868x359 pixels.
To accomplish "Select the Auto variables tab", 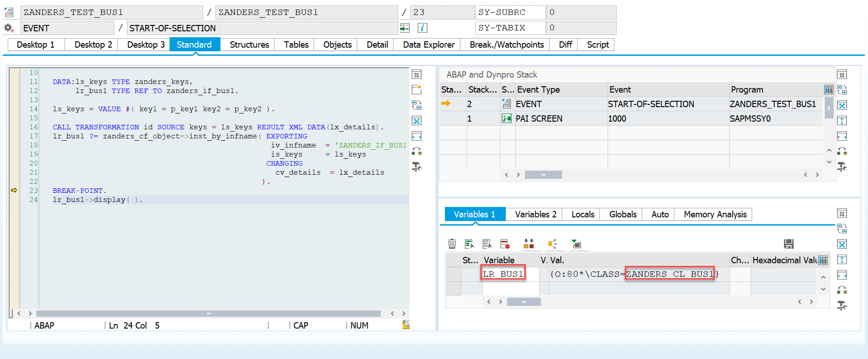I will tap(660, 214).
